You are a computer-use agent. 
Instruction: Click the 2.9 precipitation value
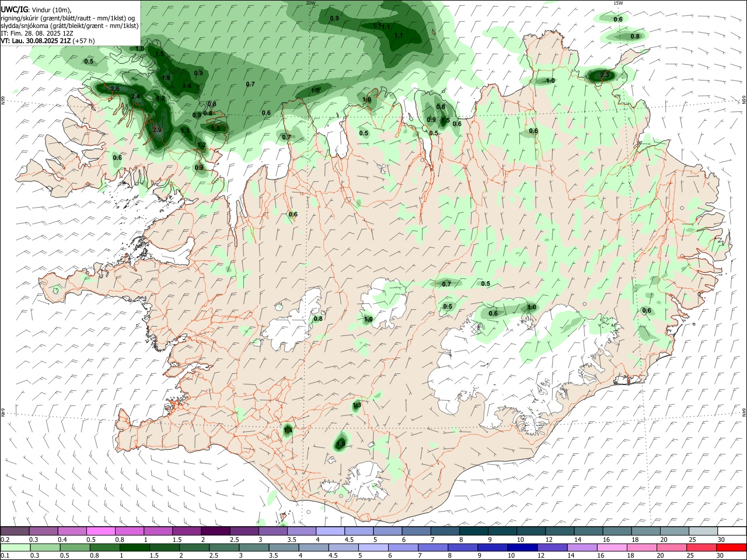tap(157, 129)
